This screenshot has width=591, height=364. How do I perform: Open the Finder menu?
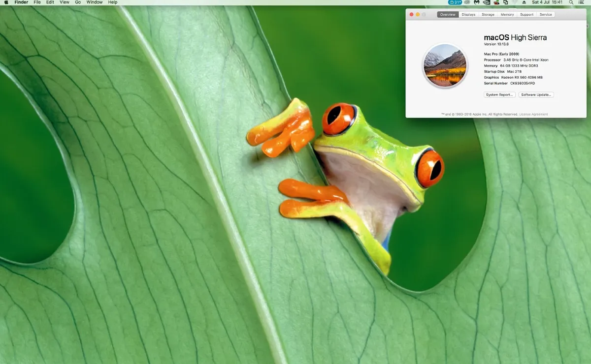click(x=21, y=2)
